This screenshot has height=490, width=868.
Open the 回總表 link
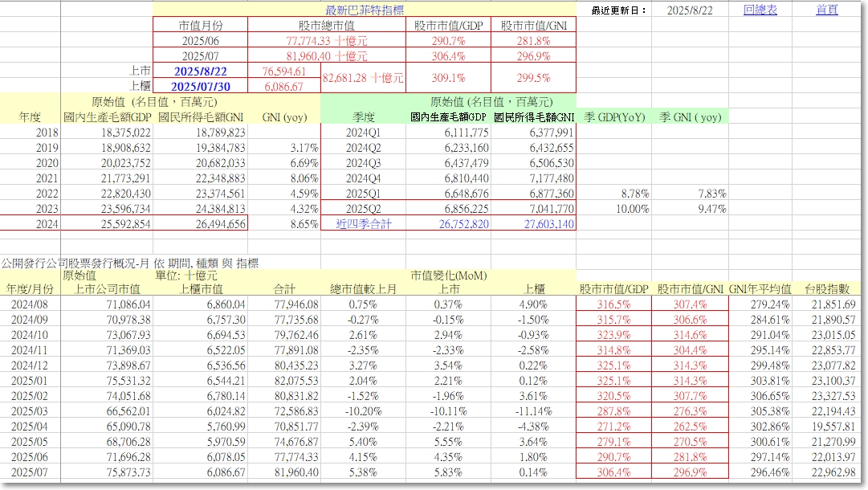tap(760, 10)
